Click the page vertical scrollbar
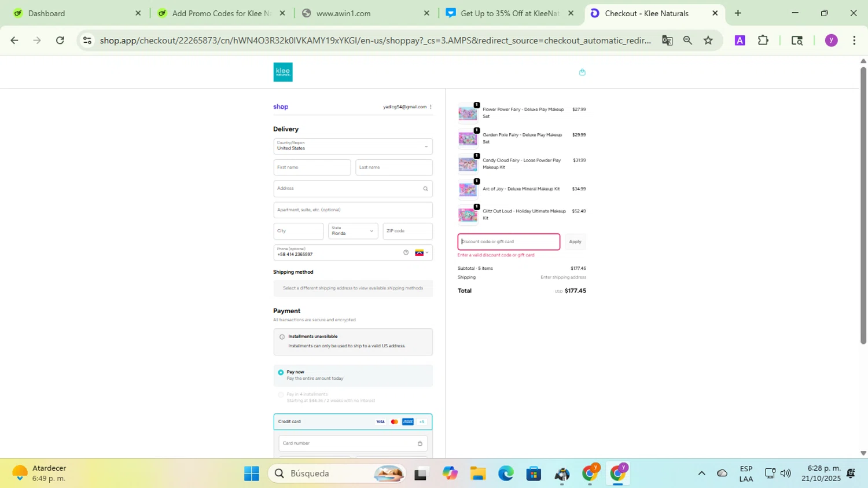Viewport: 868px width, 488px height. pos(863,205)
